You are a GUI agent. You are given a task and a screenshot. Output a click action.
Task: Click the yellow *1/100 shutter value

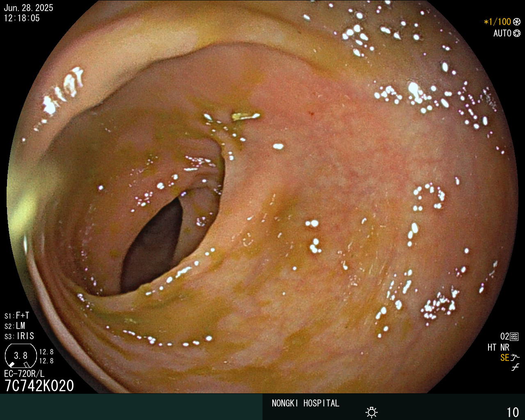(498, 22)
